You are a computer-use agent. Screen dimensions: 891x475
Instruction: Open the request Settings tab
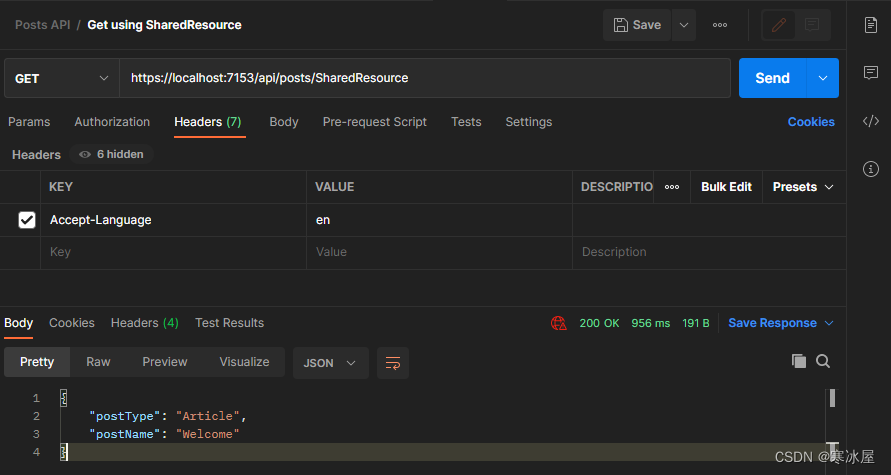pyautogui.click(x=528, y=122)
